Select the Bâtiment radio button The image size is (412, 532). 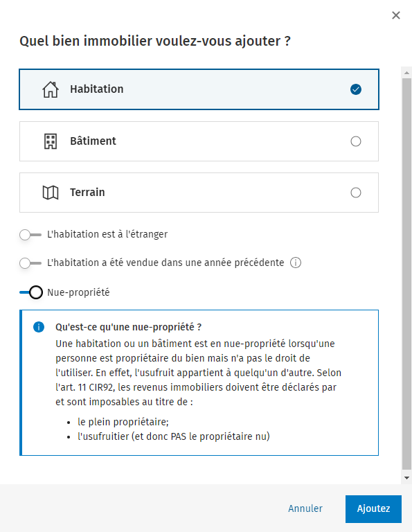coord(356,141)
